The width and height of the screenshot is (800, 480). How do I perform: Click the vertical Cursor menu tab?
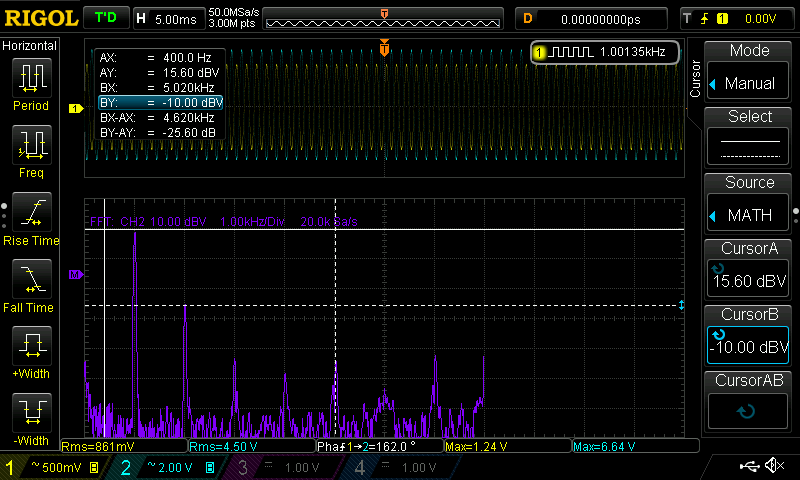(695, 79)
